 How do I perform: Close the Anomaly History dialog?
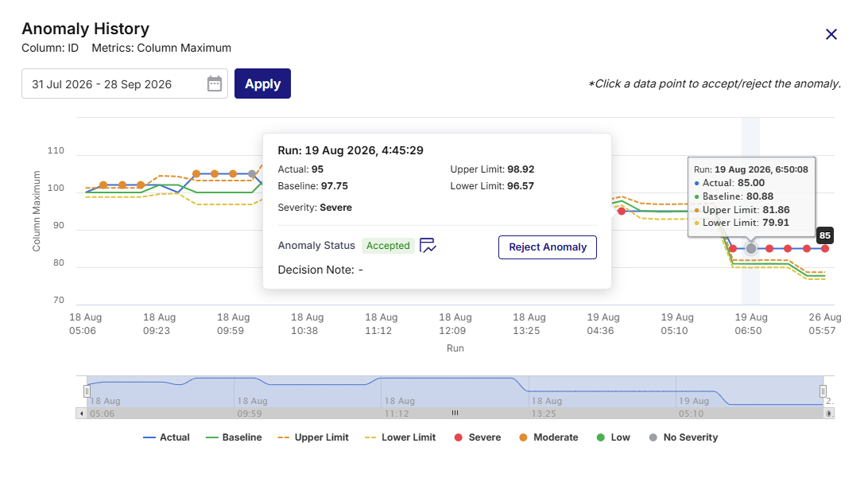tap(831, 34)
